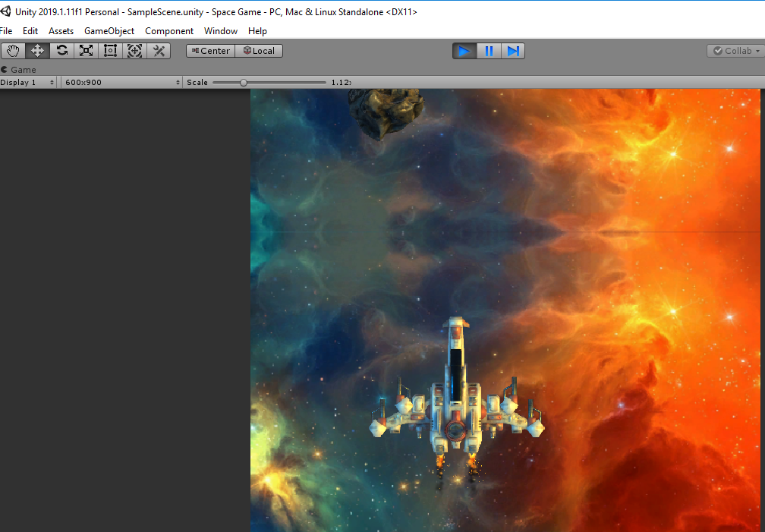This screenshot has height=532, width=765.
Task: Toggle the Center pivot mode
Action: [211, 51]
